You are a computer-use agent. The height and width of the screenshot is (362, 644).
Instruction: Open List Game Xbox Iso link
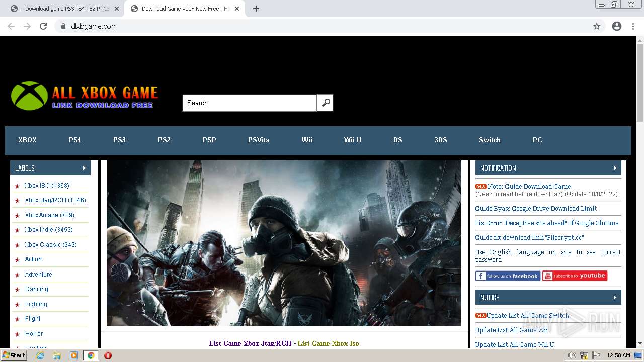[x=328, y=343]
